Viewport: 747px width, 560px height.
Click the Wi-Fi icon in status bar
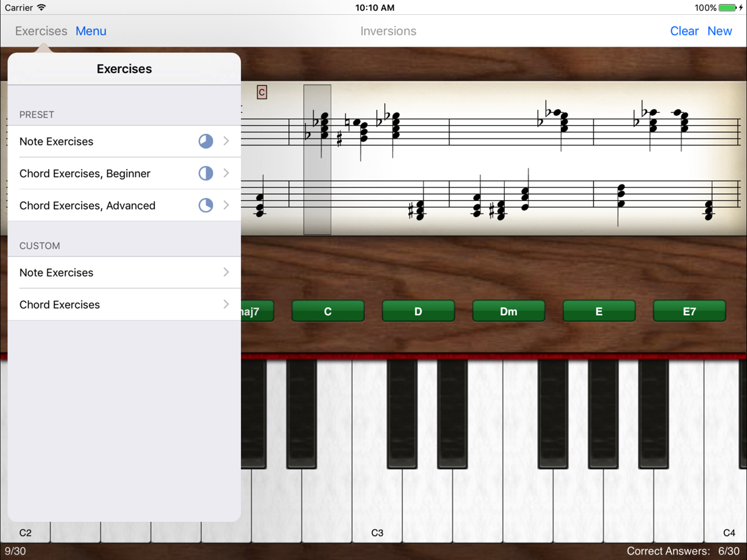click(41, 7)
